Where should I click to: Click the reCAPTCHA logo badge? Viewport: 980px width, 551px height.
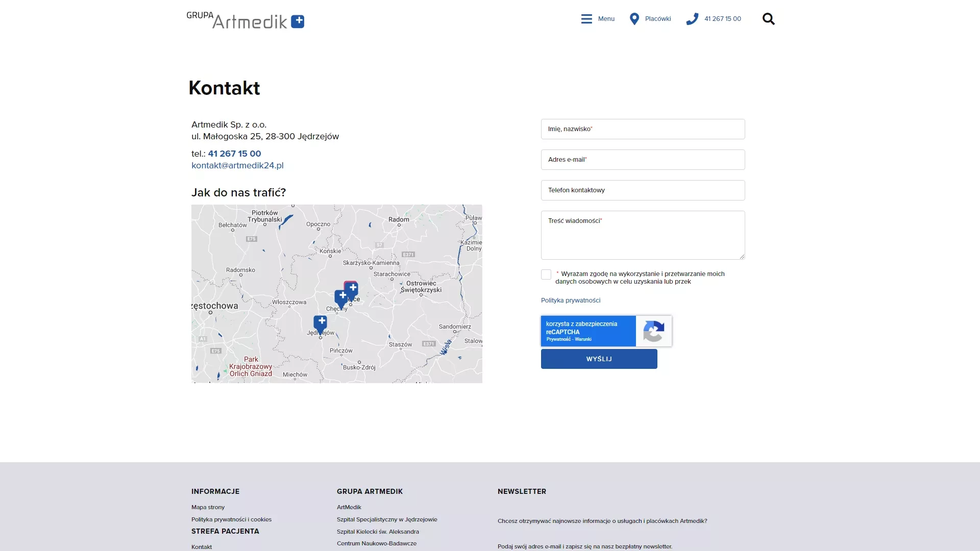(x=653, y=331)
